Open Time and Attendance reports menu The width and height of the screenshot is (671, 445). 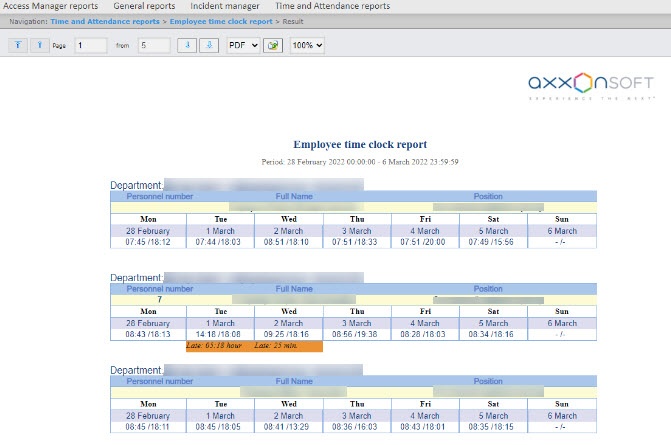(x=332, y=6)
